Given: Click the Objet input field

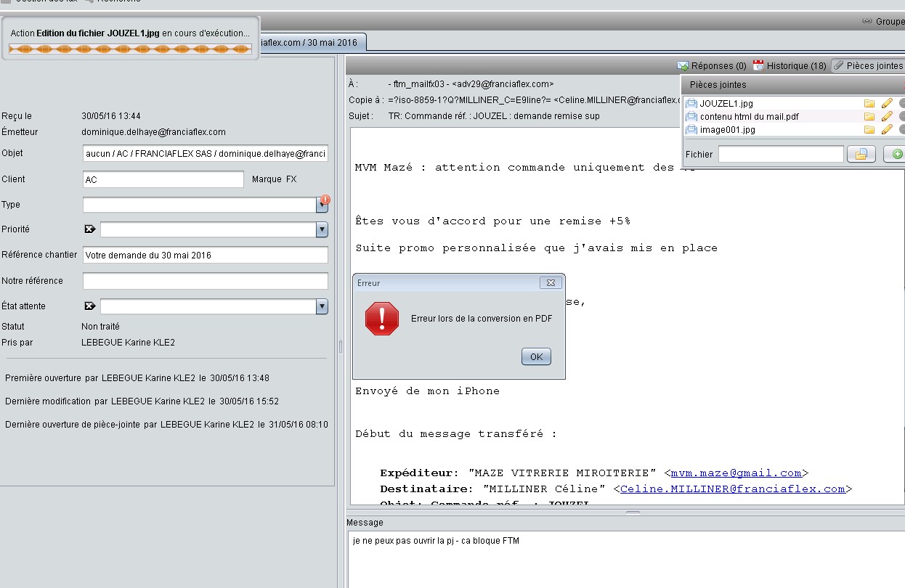Looking at the screenshot, I should click(x=206, y=154).
